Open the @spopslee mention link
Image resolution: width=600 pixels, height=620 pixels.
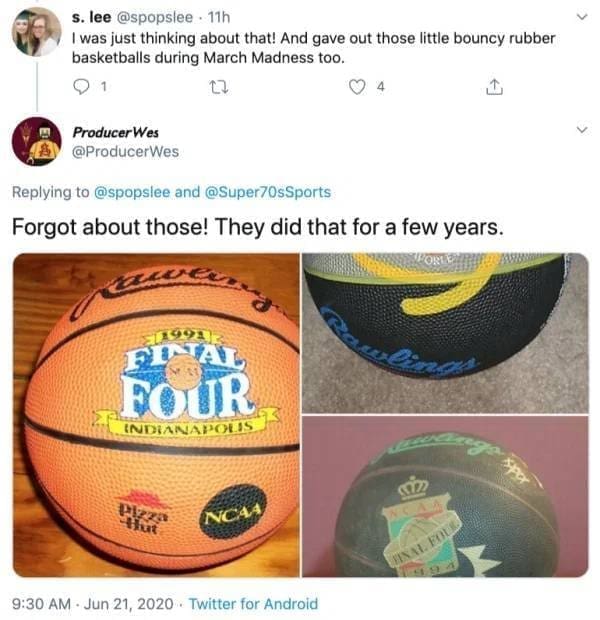[132, 192]
